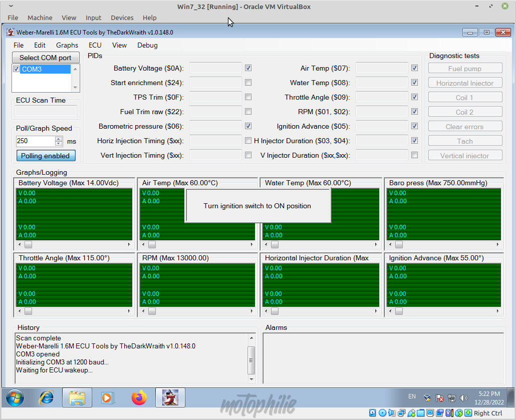Click the Poll/Graph Speed value field
Image resolution: width=516 pixels, height=420 pixels.
[36, 141]
